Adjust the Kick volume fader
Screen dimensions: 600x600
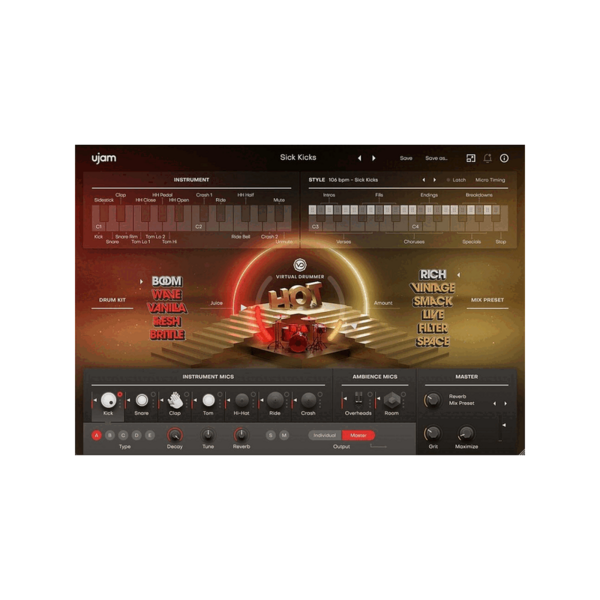94,401
